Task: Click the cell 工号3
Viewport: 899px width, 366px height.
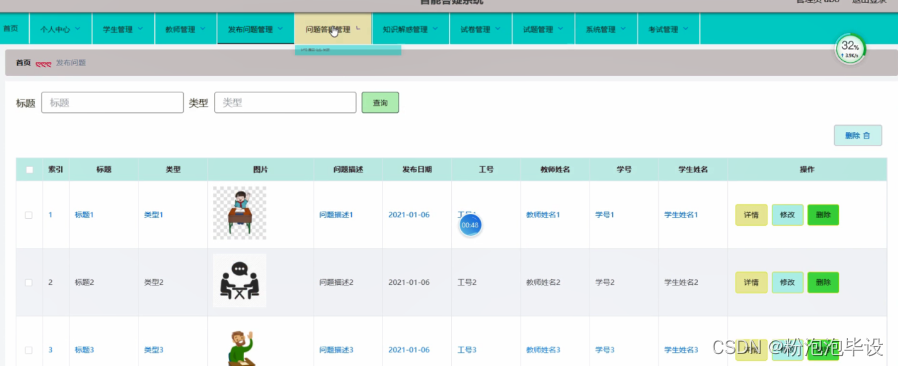Action: [x=467, y=350]
